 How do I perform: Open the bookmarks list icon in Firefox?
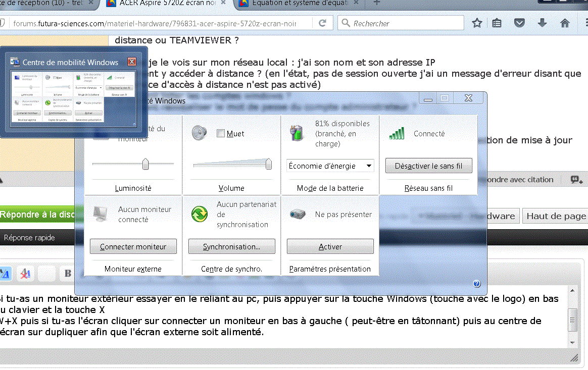[497, 23]
